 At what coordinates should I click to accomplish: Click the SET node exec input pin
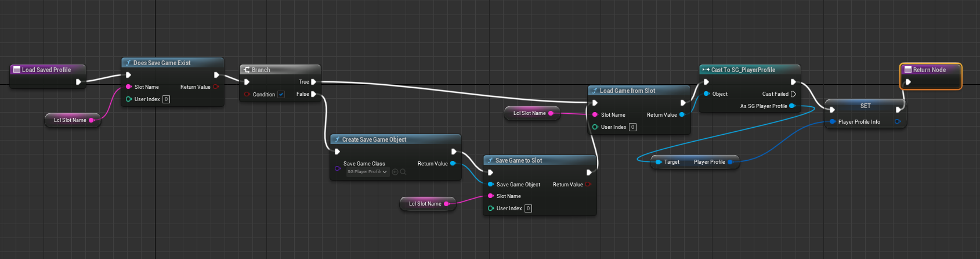click(x=831, y=110)
